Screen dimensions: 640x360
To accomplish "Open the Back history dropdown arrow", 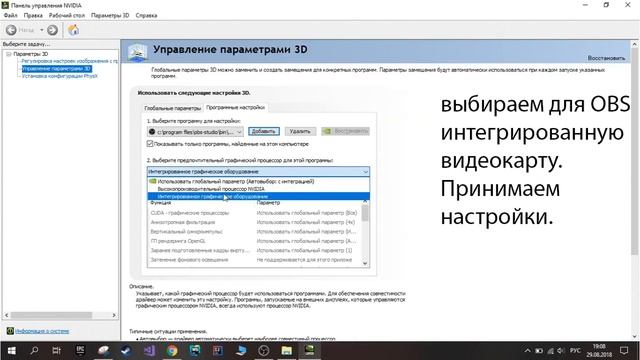I will click(x=41, y=30).
